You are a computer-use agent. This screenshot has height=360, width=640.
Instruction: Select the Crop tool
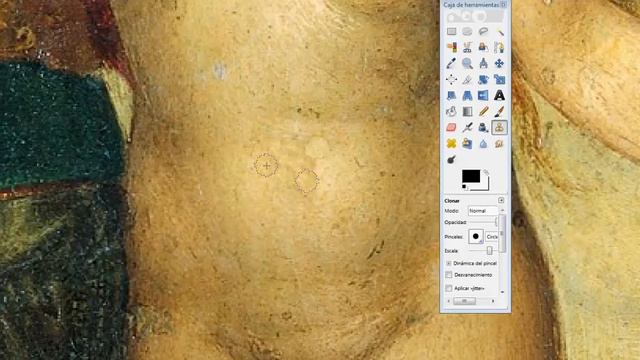click(467, 80)
